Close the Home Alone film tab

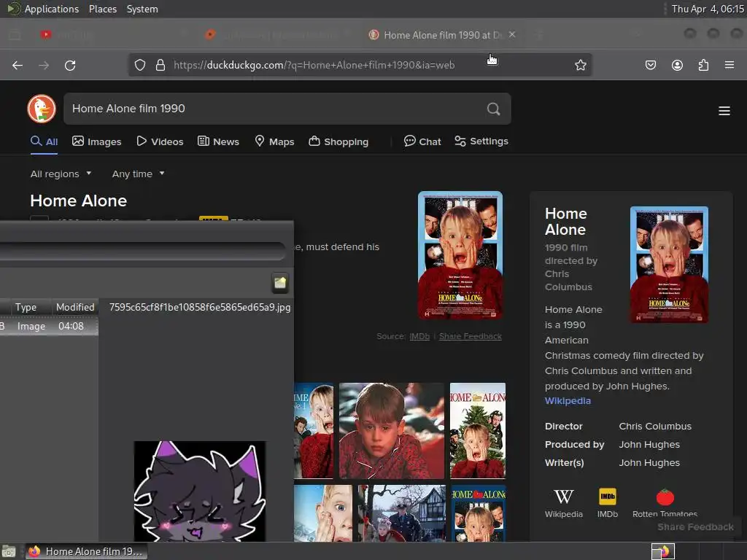512,35
